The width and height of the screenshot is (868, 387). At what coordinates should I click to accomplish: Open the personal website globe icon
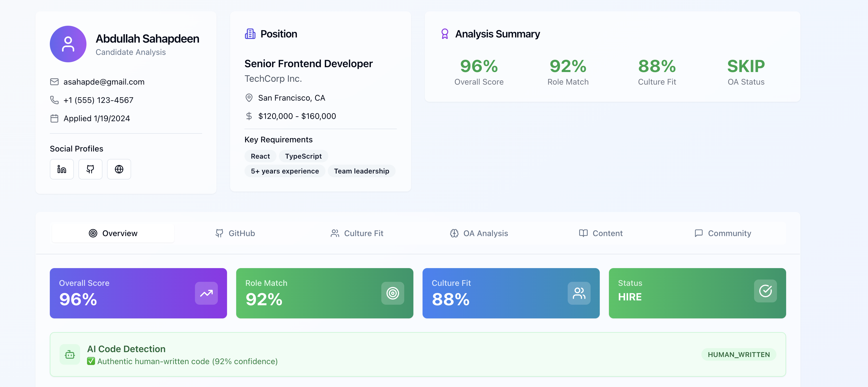point(119,169)
